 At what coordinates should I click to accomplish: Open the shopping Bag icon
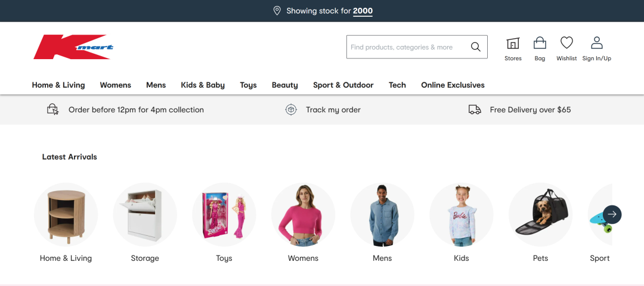540,44
